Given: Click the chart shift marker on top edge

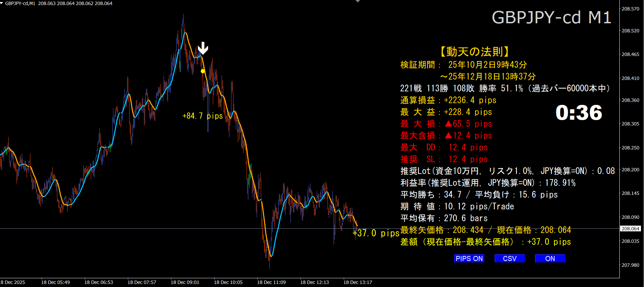Looking at the screenshot, I should pyautogui.click(x=358, y=1).
